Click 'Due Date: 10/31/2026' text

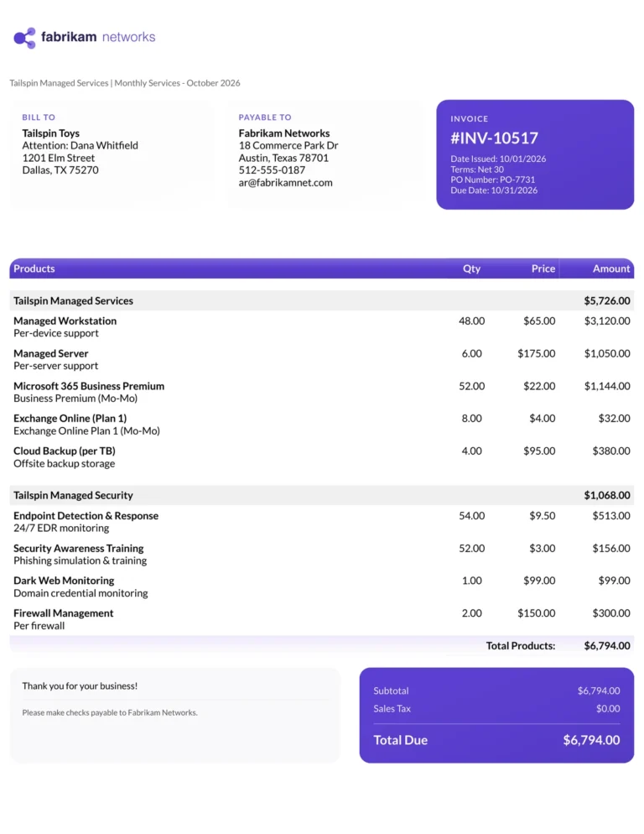point(494,190)
